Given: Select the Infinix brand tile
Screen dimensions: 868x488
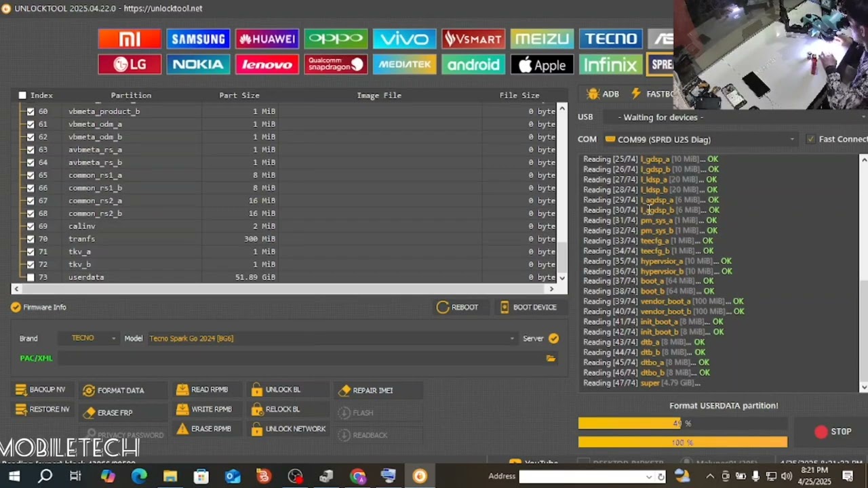Looking at the screenshot, I should coord(610,64).
